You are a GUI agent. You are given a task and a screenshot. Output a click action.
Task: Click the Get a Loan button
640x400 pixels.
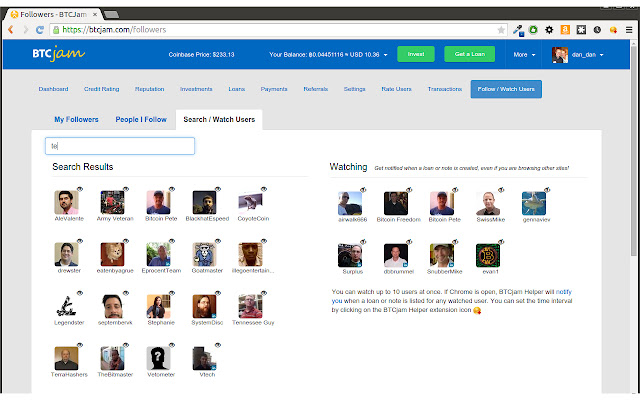470,54
